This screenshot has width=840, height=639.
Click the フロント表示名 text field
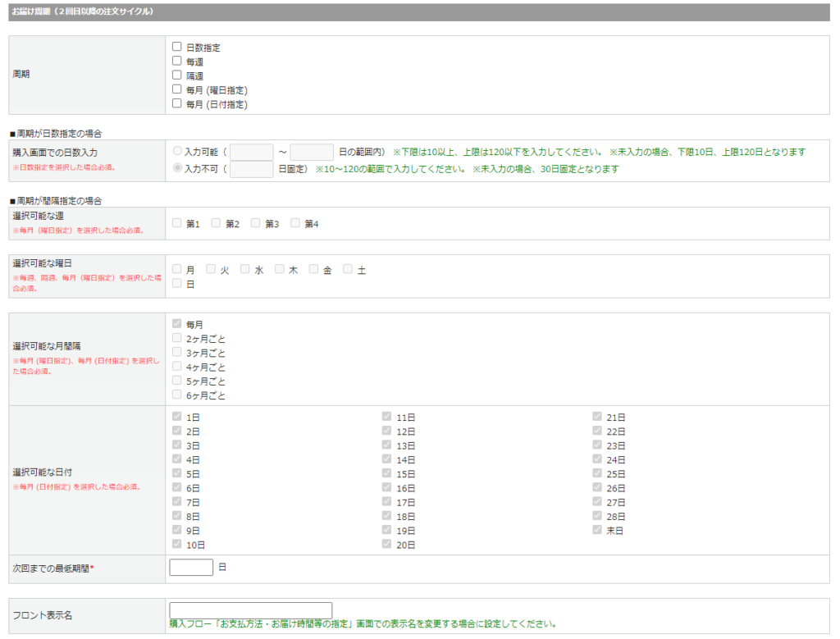coord(250,610)
